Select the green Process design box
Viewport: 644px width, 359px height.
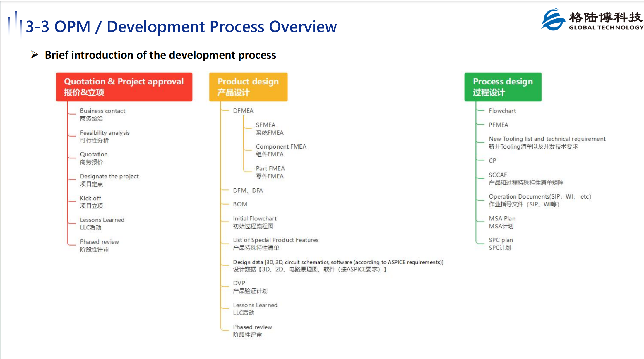click(503, 87)
